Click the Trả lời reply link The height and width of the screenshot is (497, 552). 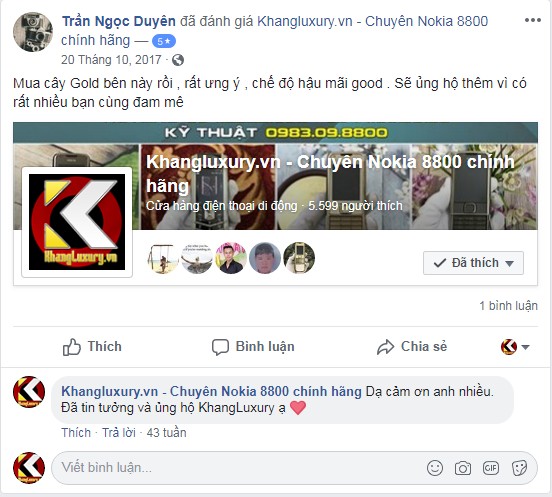(x=119, y=433)
